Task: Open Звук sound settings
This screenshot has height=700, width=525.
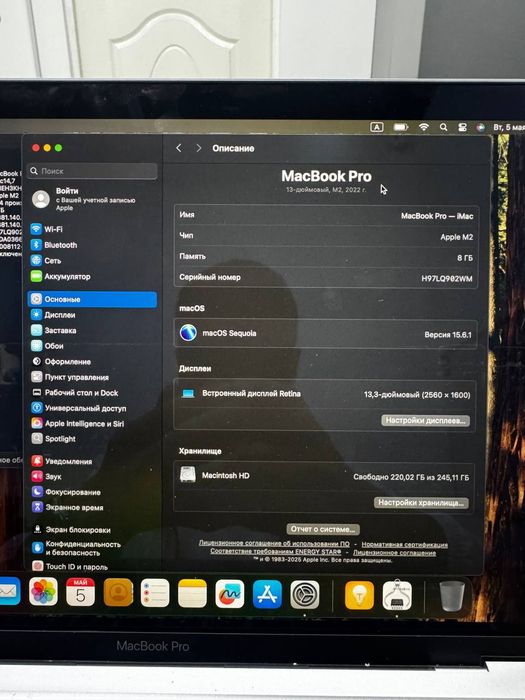Action: (x=53, y=477)
